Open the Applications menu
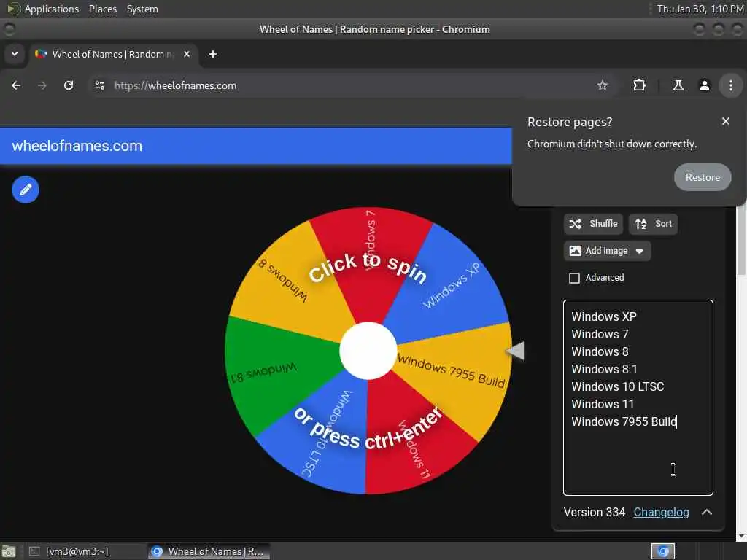747x560 pixels. [x=44, y=9]
